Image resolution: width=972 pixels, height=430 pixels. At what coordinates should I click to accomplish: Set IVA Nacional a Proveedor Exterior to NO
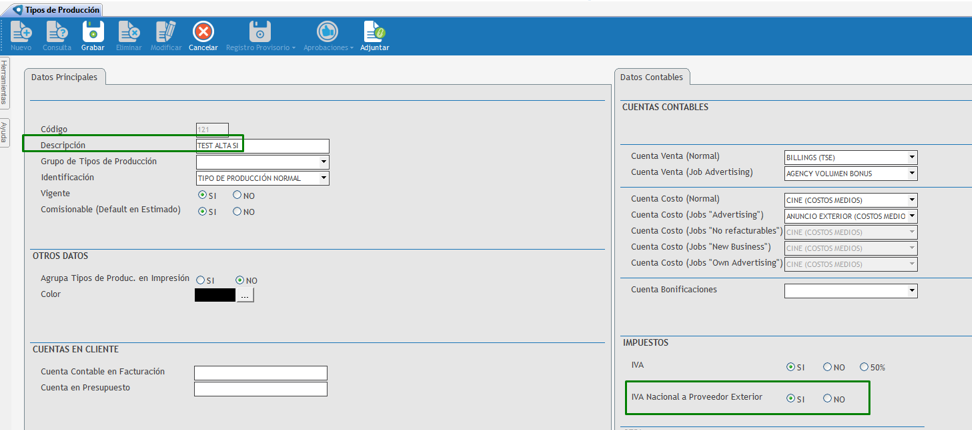(827, 398)
